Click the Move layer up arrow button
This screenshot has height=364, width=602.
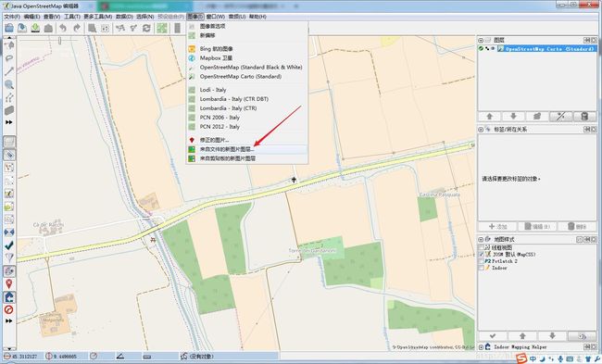point(489,117)
